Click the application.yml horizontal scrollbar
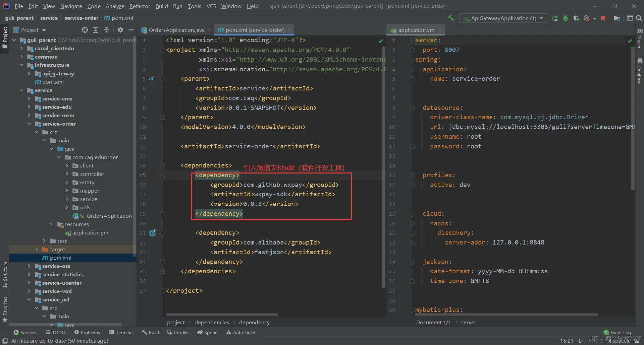 [x=506, y=315]
